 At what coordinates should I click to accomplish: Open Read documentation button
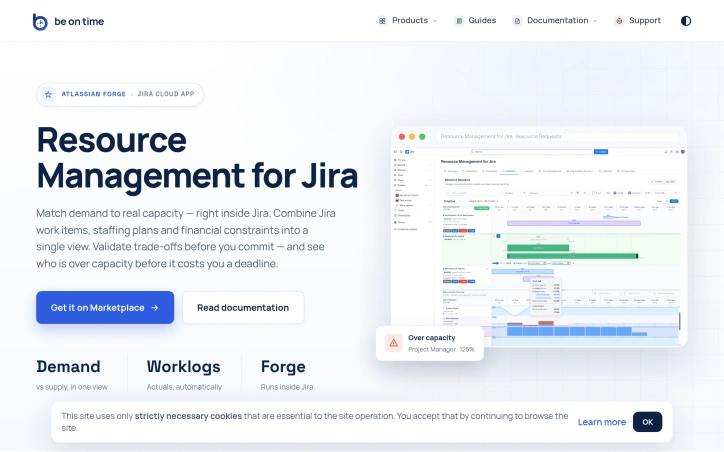point(243,307)
